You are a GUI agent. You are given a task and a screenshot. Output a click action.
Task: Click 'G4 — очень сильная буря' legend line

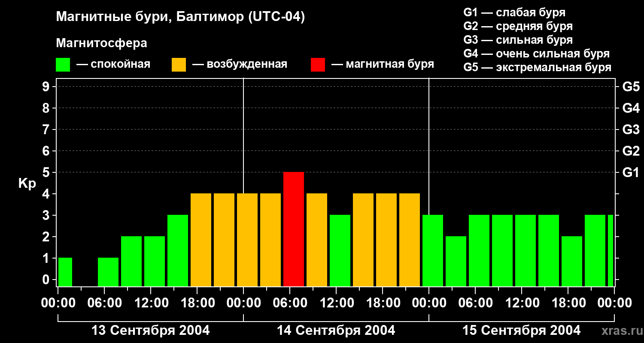pyautogui.click(x=537, y=54)
